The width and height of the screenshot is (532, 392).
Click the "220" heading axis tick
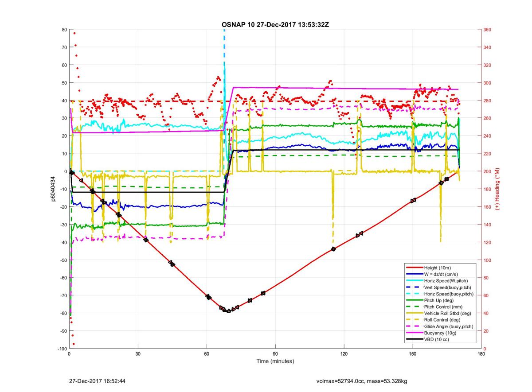point(487,154)
